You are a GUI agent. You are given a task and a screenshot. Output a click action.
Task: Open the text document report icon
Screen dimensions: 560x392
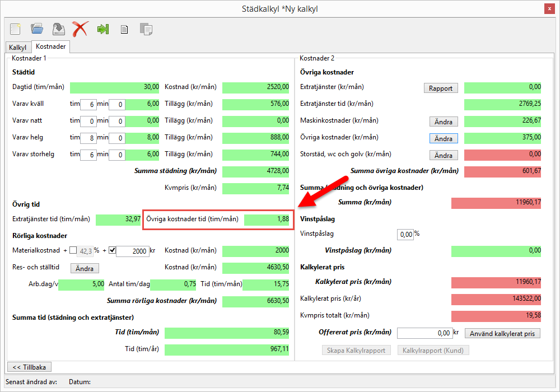click(124, 29)
